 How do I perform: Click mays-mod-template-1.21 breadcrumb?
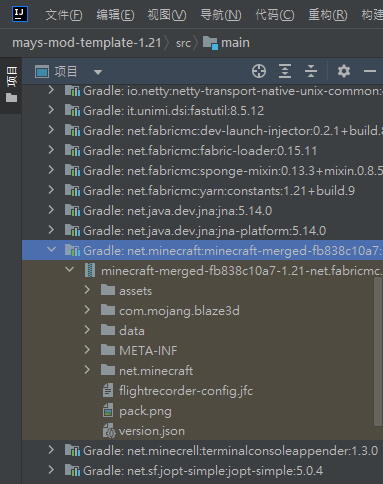pyautogui.click(x=87, y=43)
